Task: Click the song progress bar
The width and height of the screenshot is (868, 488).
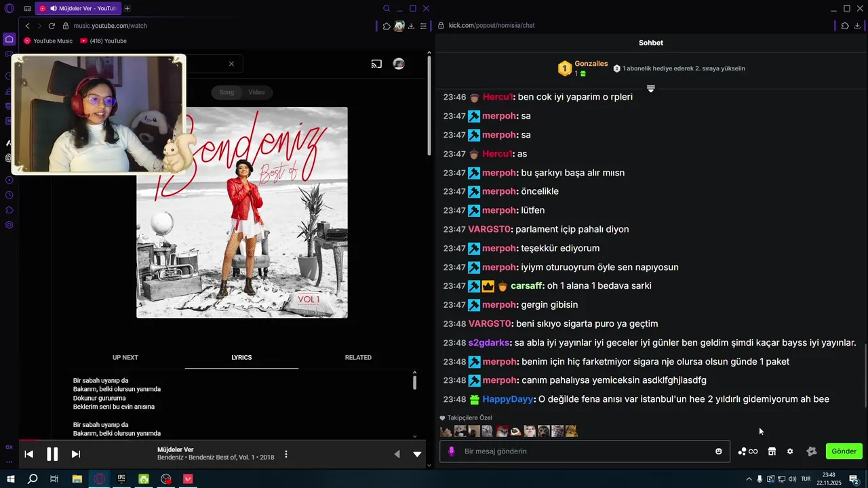Action: pyautogui.click(x=224, y=440)
